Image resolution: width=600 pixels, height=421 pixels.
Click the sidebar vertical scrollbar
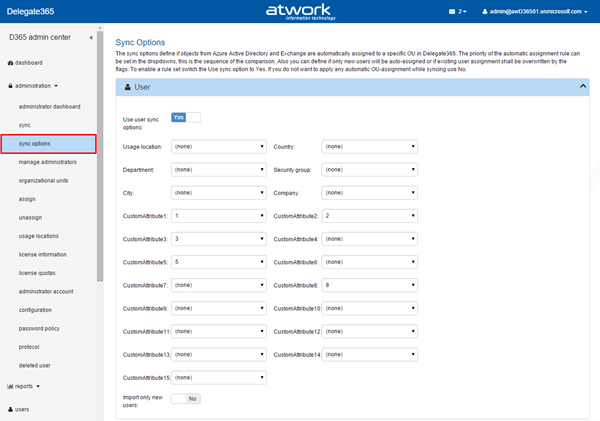point(100,156)
